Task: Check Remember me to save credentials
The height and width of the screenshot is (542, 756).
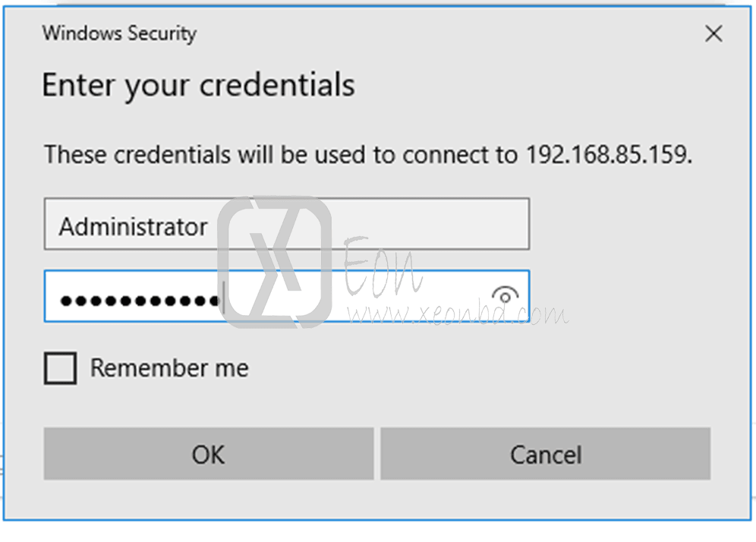Action: tap(60, 368)
